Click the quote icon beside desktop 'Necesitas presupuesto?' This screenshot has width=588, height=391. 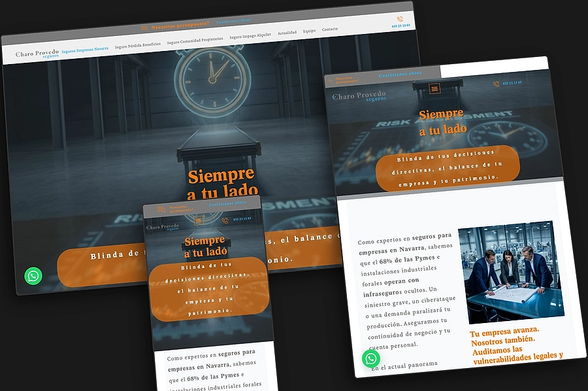[144, 27]
